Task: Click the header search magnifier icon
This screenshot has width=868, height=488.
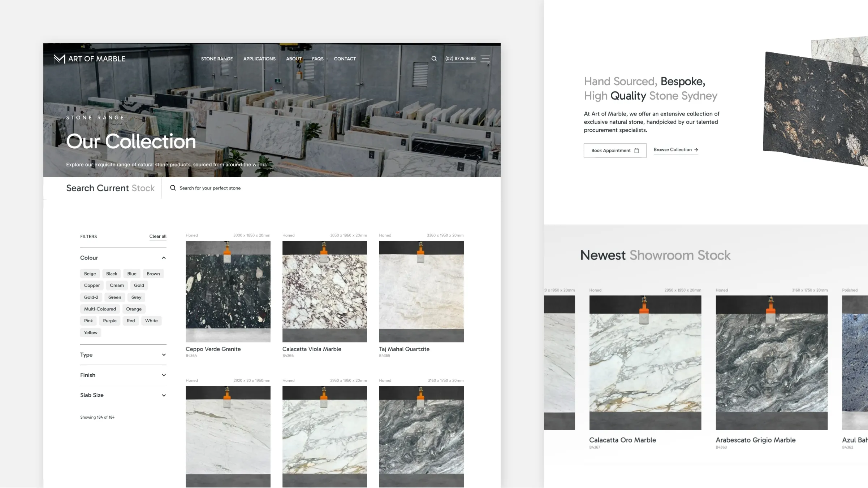Action: coord(434,58)
